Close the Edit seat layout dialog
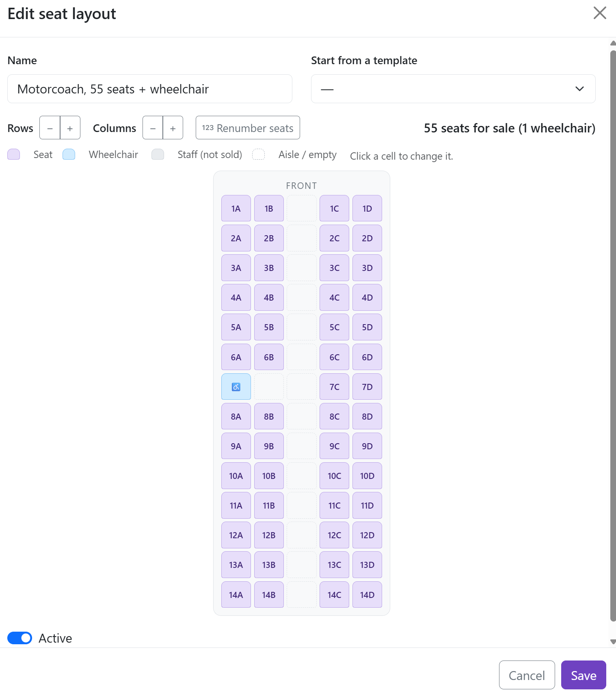The image size is (616, 693). click(x=600, y=13)
